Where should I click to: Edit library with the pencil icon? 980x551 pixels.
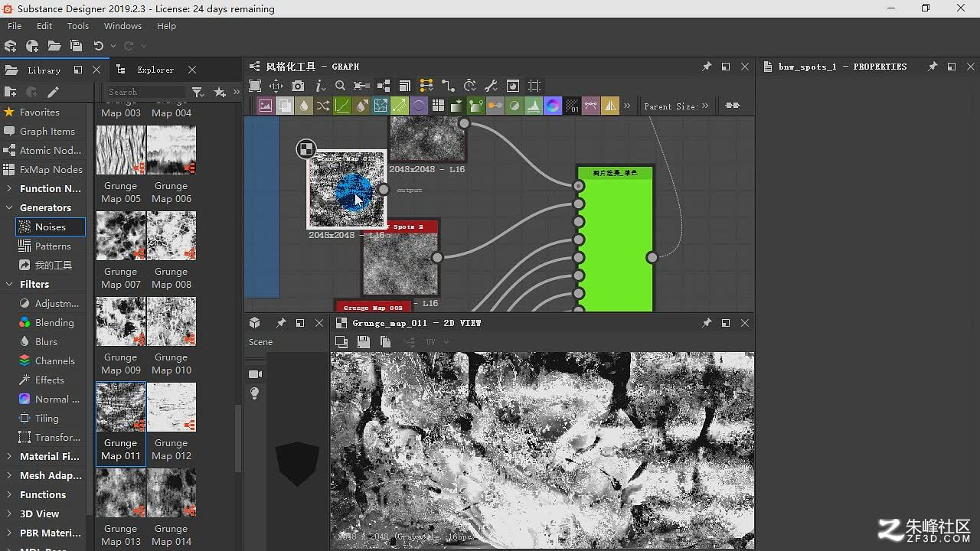click(53, 92)
